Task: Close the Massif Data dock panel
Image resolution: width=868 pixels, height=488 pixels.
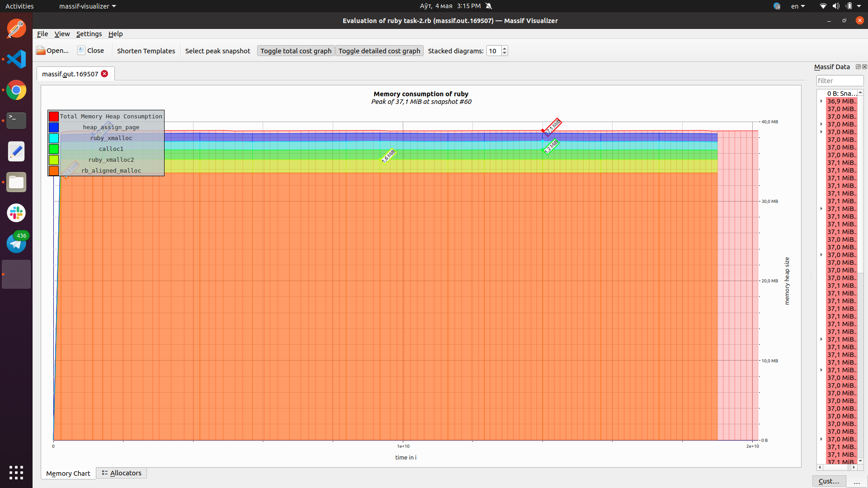Action: coord(864,67)
